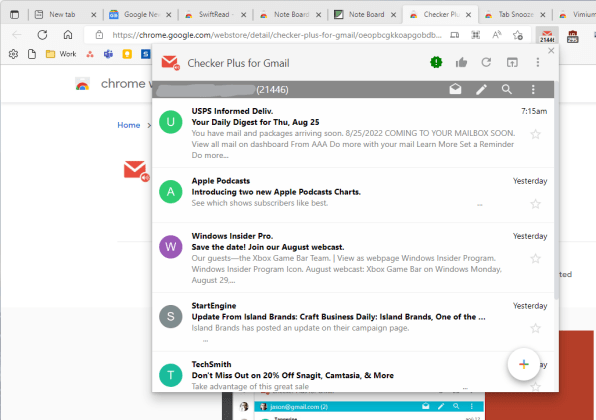
Task: Go to browser home page
Action: (68, 35)
